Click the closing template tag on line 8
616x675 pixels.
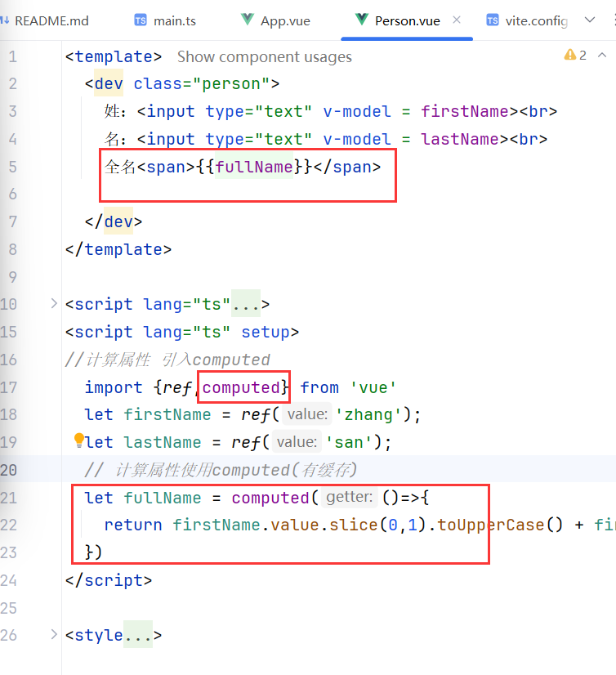pos(118,249)
